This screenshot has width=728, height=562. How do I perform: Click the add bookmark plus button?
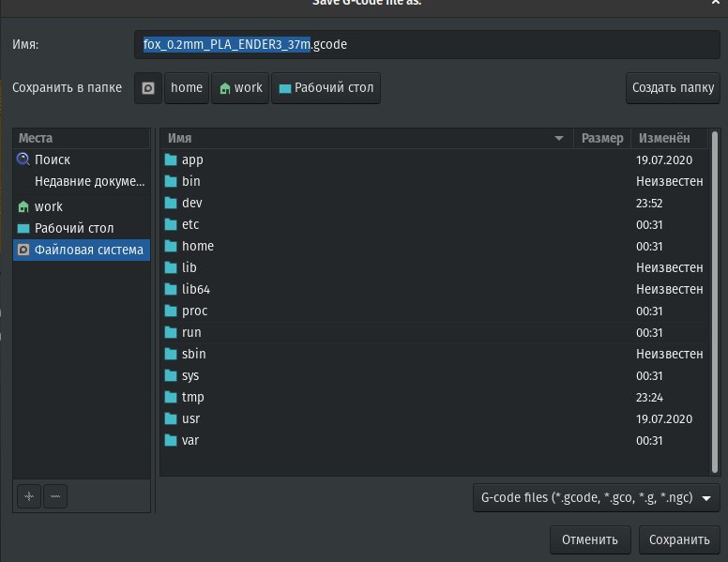pos(29,496)
